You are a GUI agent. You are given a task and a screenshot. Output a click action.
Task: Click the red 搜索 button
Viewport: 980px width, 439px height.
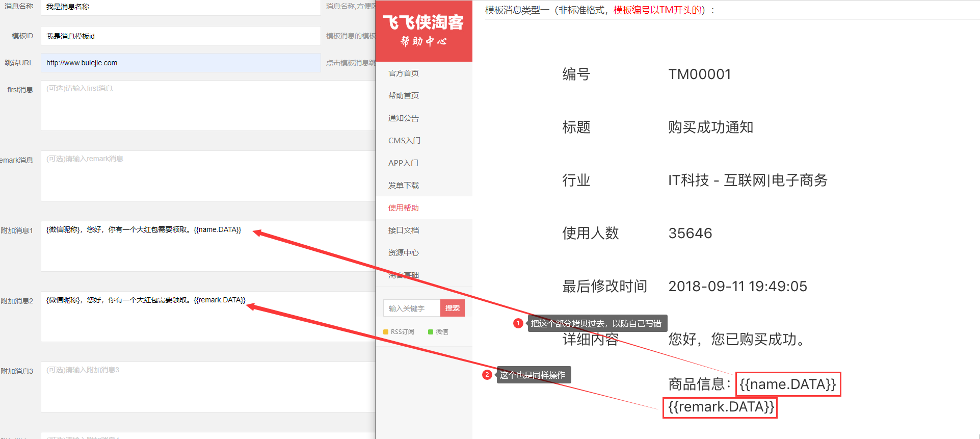click(453, 308)
